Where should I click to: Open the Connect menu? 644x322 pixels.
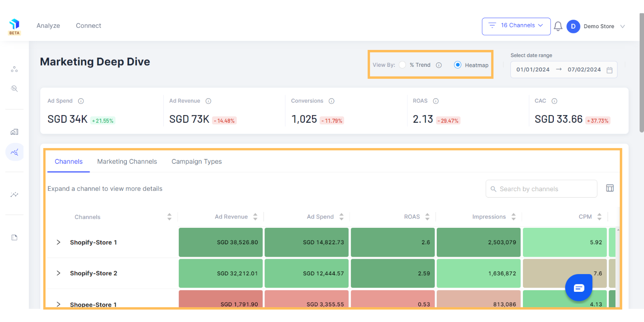(x=89, y=26)
